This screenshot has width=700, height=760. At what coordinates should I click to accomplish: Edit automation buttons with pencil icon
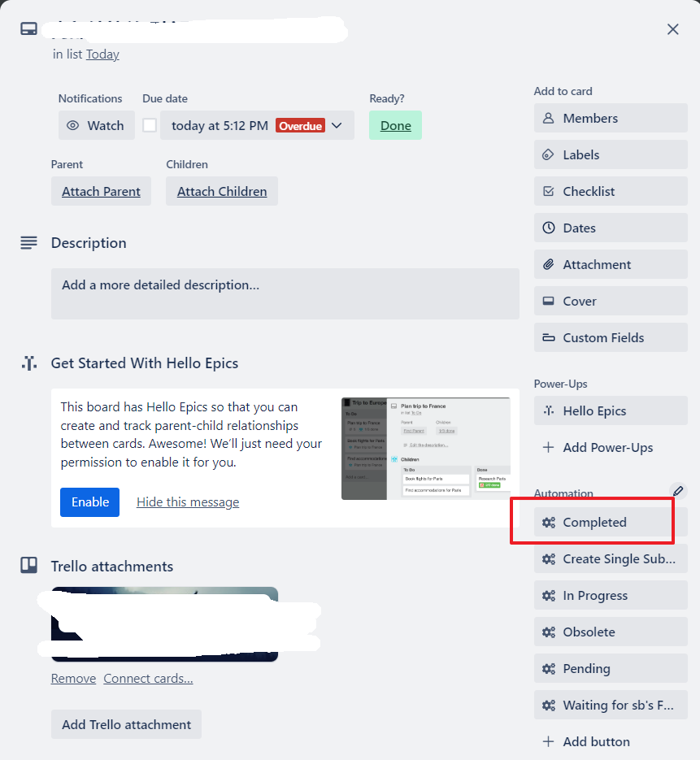[x=678, y=491]
